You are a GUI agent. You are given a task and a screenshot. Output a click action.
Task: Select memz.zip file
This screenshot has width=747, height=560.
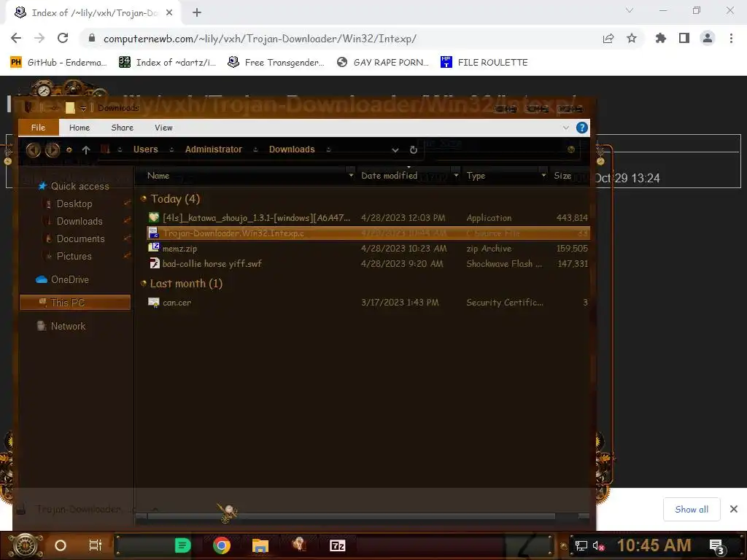click(368, 248)
